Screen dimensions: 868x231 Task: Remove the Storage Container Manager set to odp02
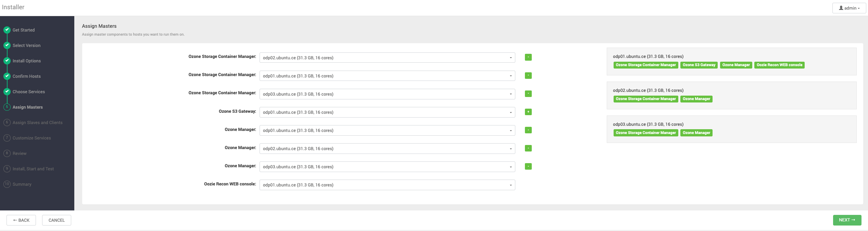click(528, 57)
